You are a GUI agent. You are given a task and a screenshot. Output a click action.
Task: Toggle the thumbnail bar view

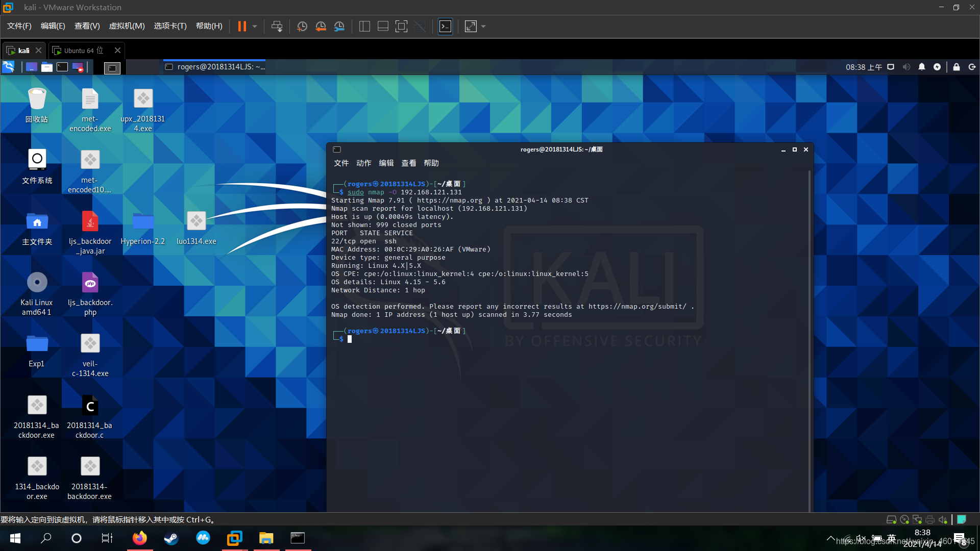[383, 27]
